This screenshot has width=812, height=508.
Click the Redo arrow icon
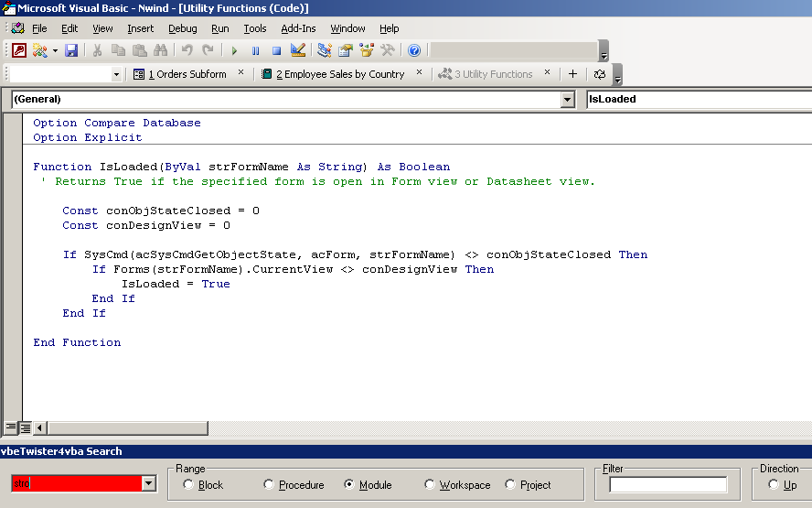point(208,50)
